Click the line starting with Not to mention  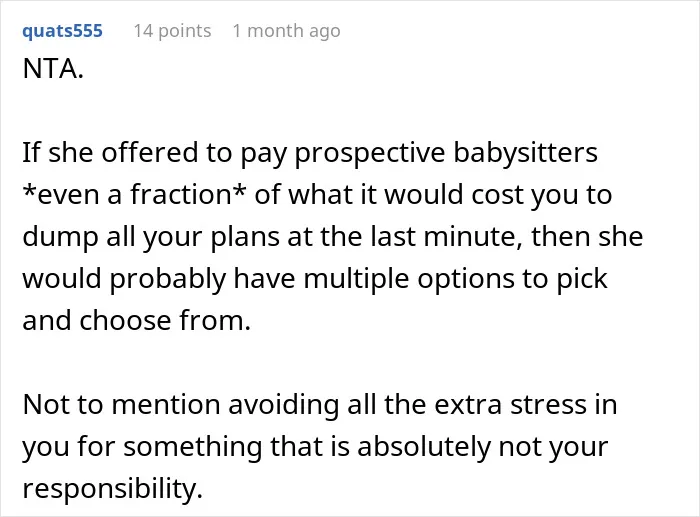point(320,404)
